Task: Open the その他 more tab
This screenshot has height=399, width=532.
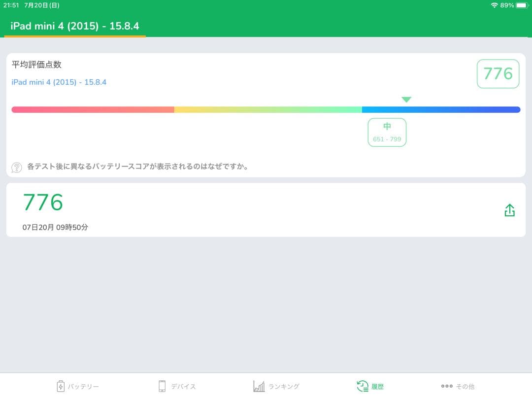Action: coord(458,386)
